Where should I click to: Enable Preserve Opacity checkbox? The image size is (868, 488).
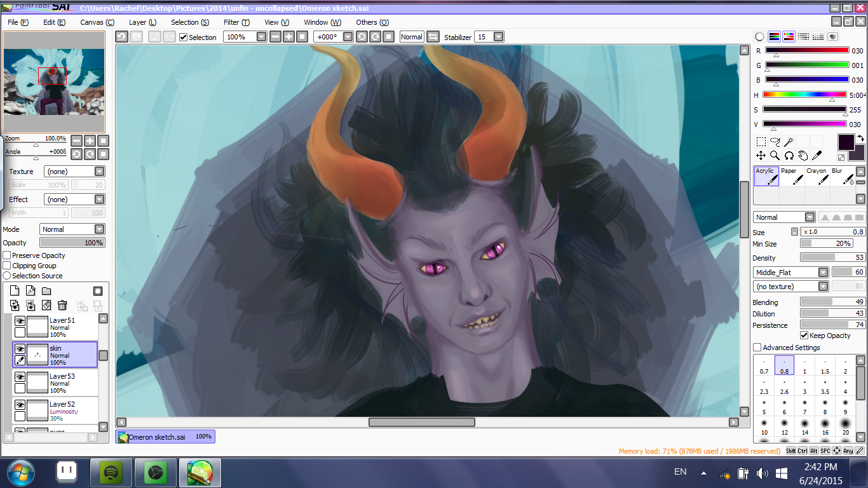(7, 255)
